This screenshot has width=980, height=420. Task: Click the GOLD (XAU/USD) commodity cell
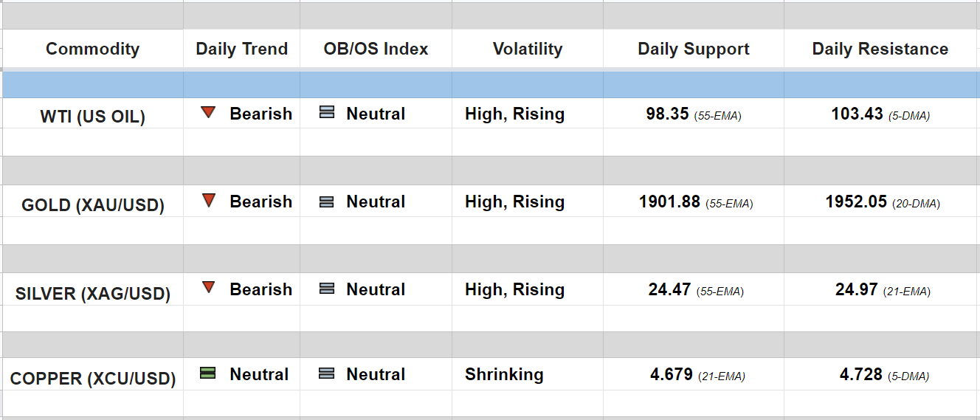(x=92, y=205)
